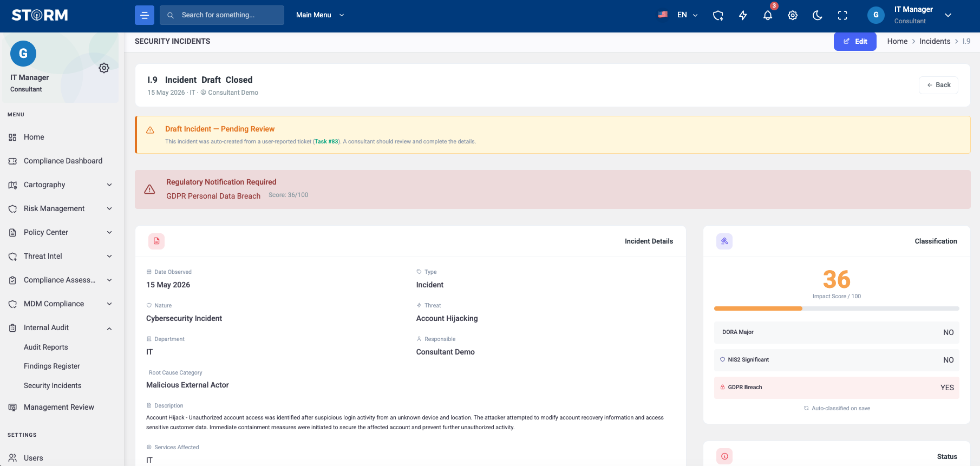Screen dimensions: 980x466
Task: Click the STORM logo
Action: click(x=40, y=15)
